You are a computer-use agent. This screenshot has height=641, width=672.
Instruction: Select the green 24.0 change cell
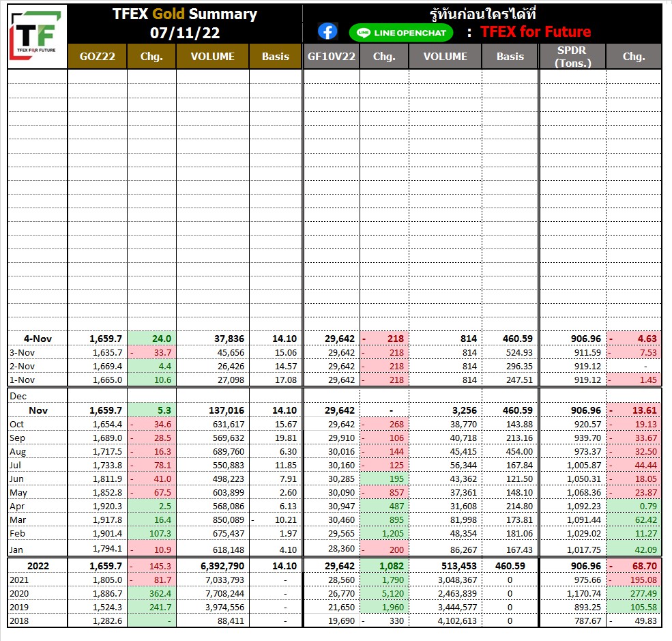point(151,339)
